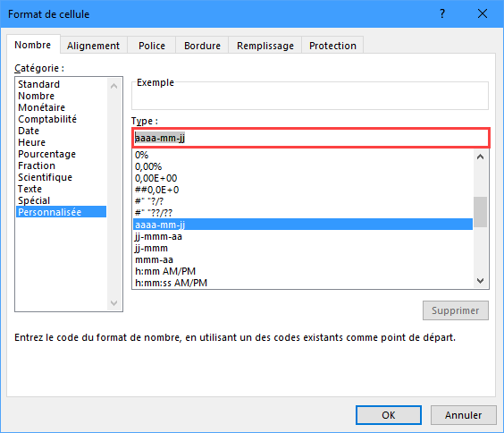Select the Standard category
This screenshot has height=433, width=504.
pyautogui.click(x=61, y=84)
